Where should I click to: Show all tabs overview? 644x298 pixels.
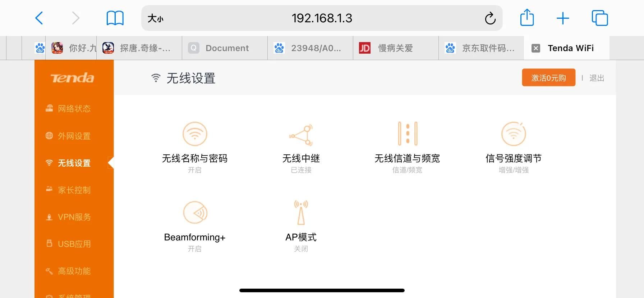[599, 18]
